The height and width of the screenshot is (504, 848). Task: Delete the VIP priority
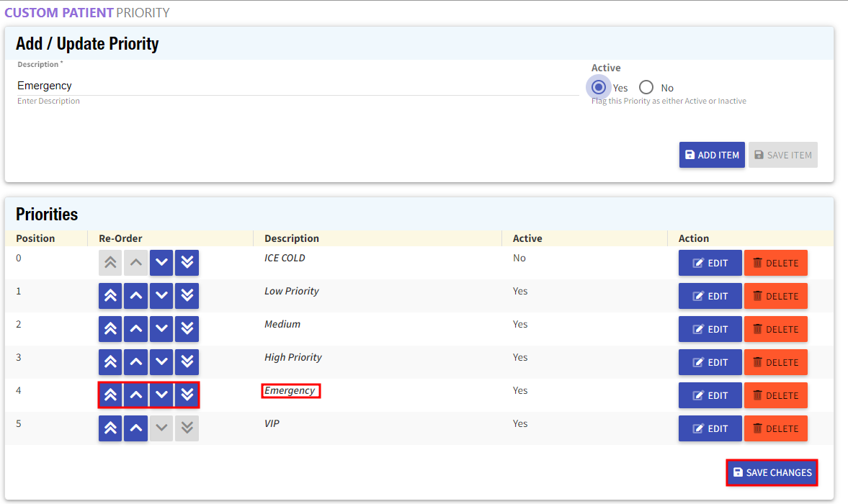775,428
